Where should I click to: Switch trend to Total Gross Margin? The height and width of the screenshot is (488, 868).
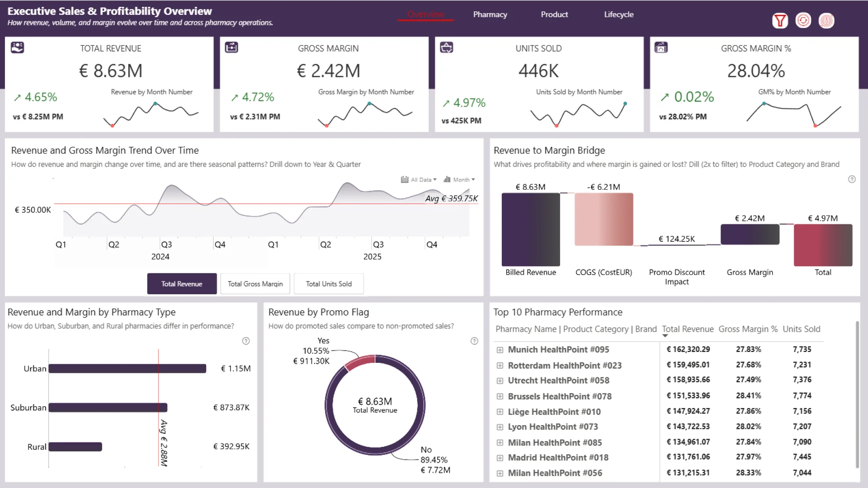pos(255,284)
